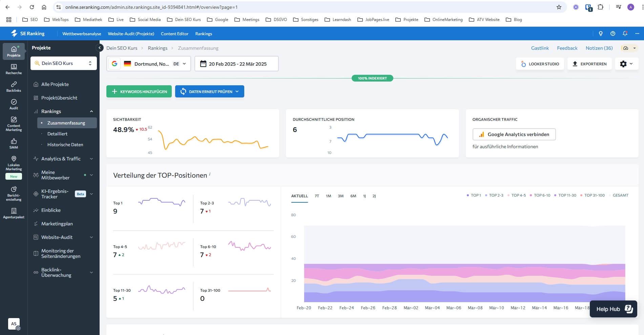Open Agenturpaket in the icon rail
Viewport: 644px width, 335px height.
tap(14, 213)
